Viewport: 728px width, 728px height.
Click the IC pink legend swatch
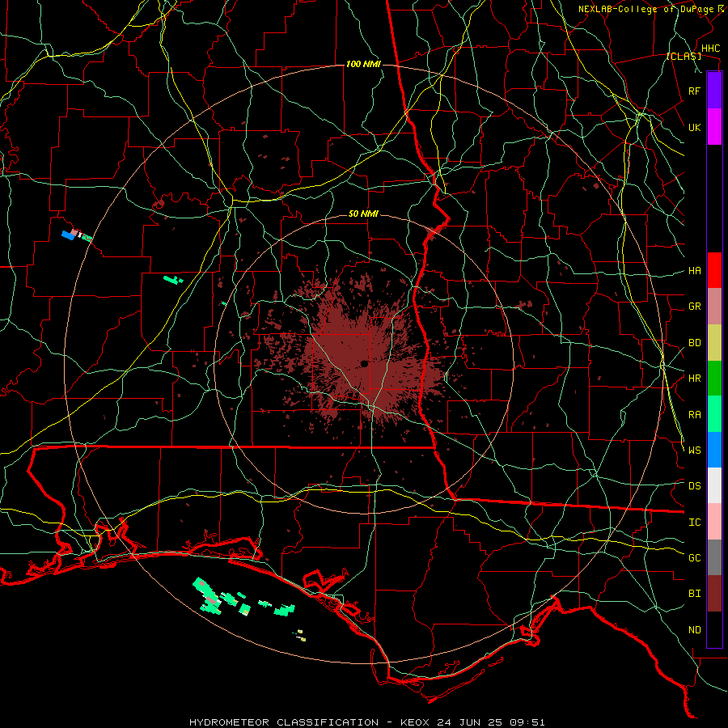[x=714, y=522]
